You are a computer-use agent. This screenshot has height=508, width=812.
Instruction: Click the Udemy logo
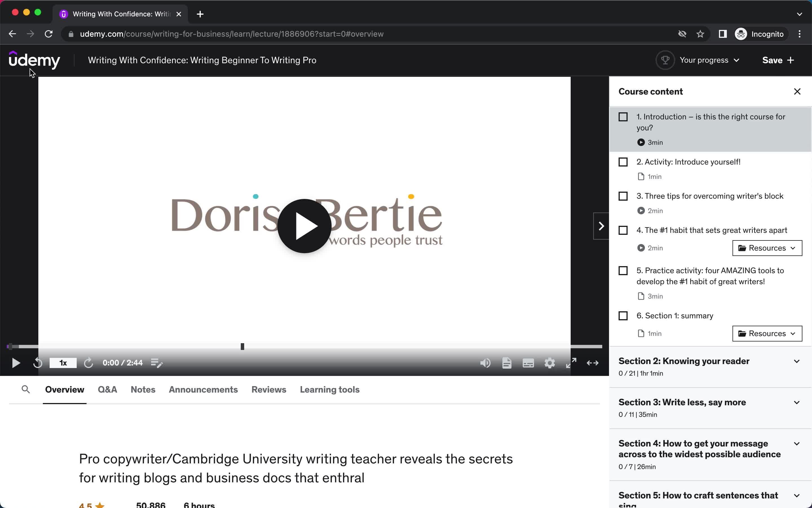(x=34, y=60)
